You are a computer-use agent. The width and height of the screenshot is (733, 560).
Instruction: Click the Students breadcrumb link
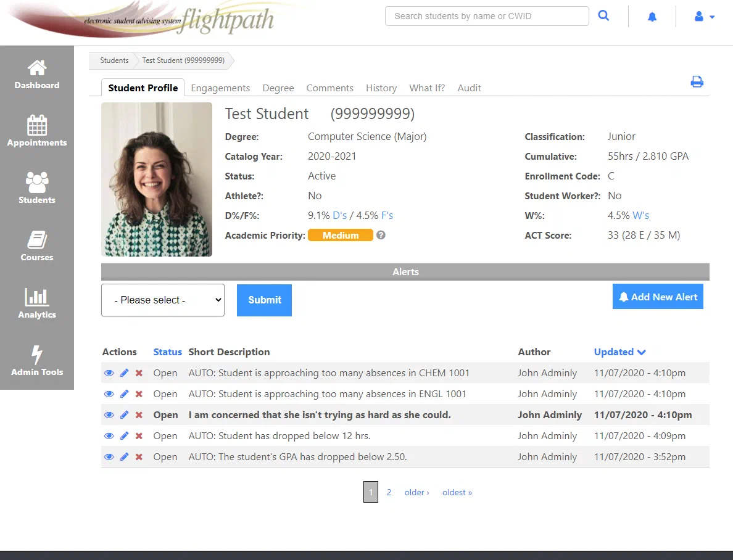pos(114,60)
